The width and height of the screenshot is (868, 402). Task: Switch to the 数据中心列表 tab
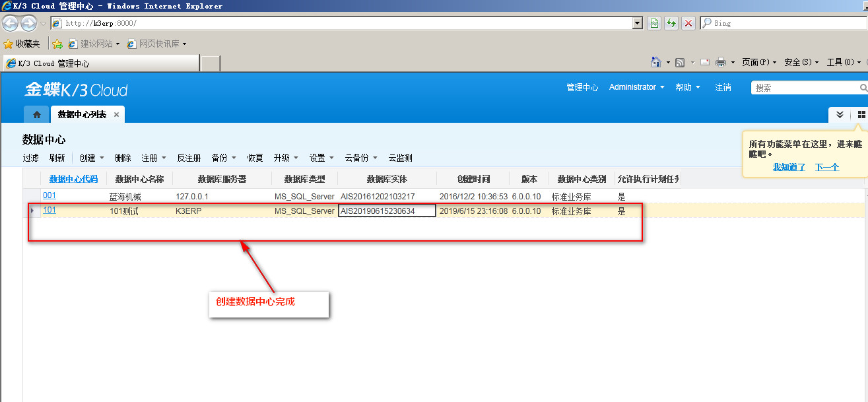click(82, 114)
